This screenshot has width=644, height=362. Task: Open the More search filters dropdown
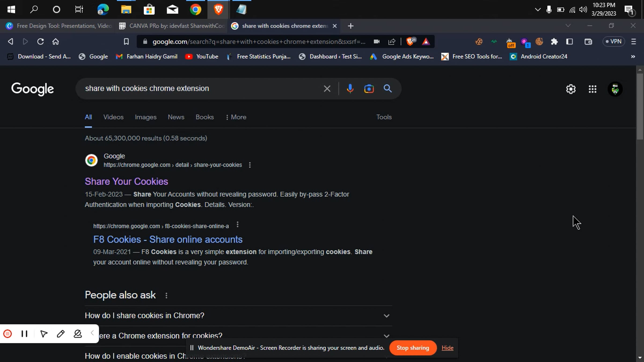(236, 117)
